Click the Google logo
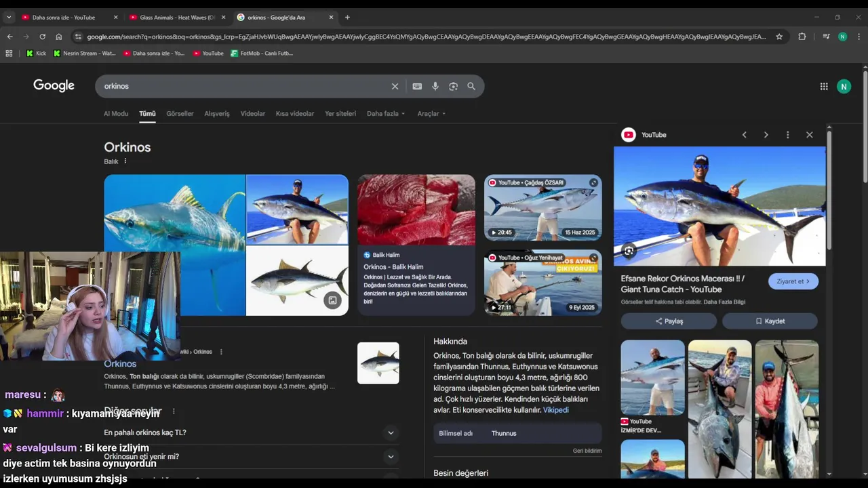 coord(54,85)
